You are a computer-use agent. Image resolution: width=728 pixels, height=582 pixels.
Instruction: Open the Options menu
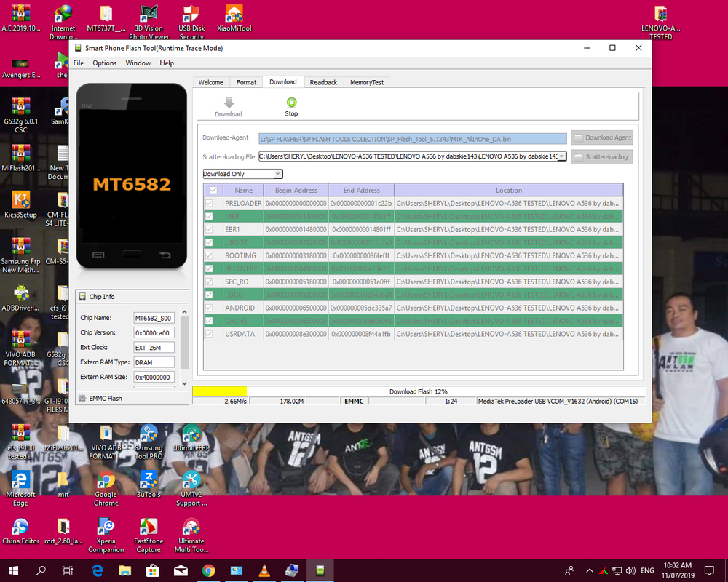coord(104,63)
